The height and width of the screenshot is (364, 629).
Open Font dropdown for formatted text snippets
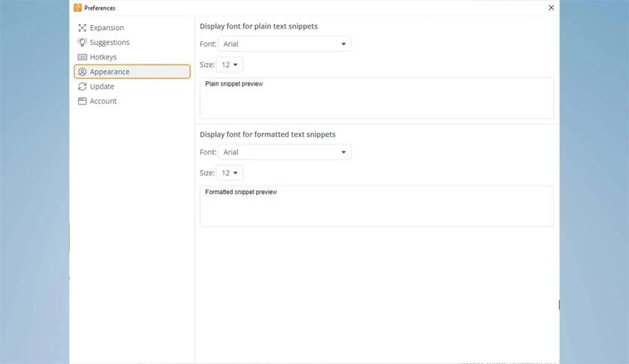click(x=284, y=152)
